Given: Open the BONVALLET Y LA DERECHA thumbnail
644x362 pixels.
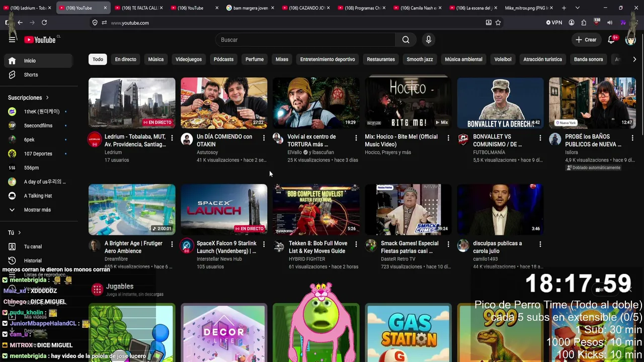Looking at the screenshot, I should click(500, 103).
